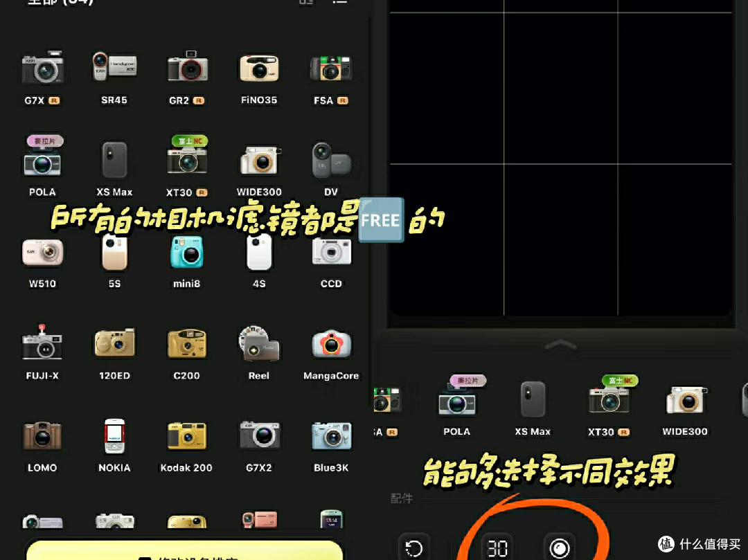Select the pink W510 camera
The image size is (748, 560).
pyautogui.click(x=42, y=262)
